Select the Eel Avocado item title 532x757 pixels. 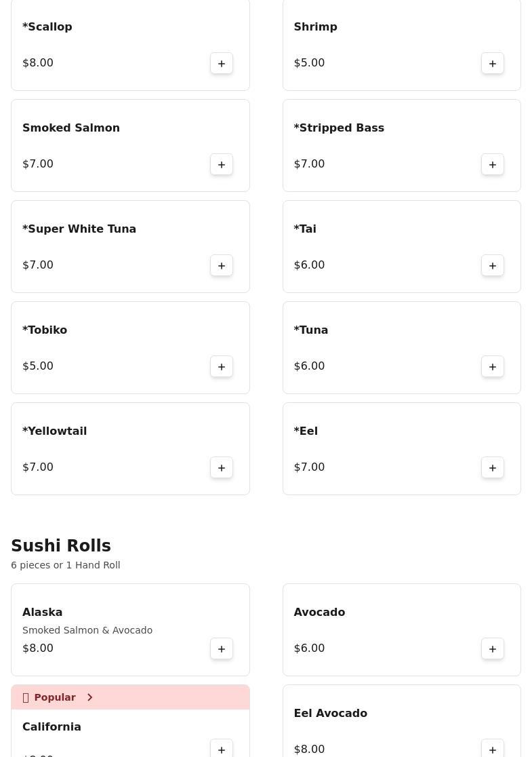click(331, 713)
